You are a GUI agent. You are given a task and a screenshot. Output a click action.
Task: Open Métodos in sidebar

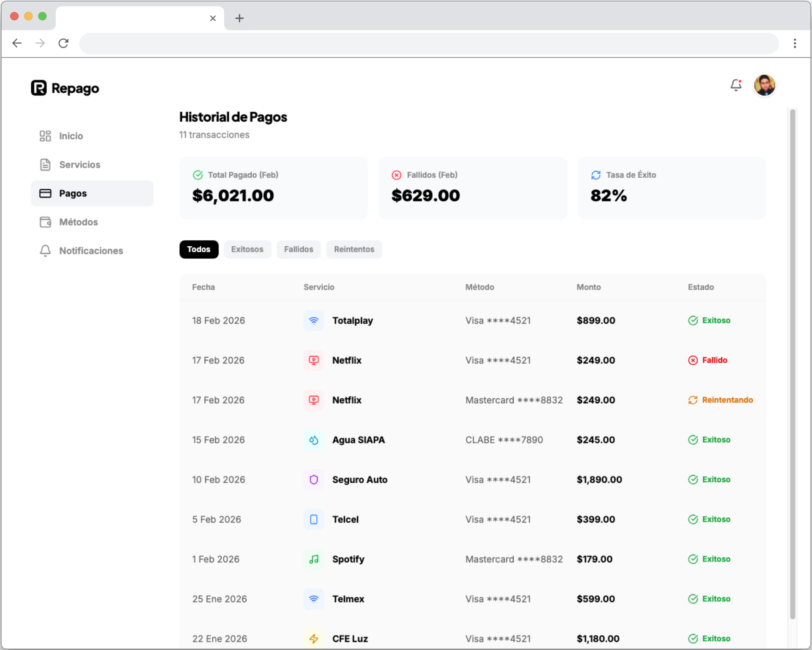[x=92, y=222]
